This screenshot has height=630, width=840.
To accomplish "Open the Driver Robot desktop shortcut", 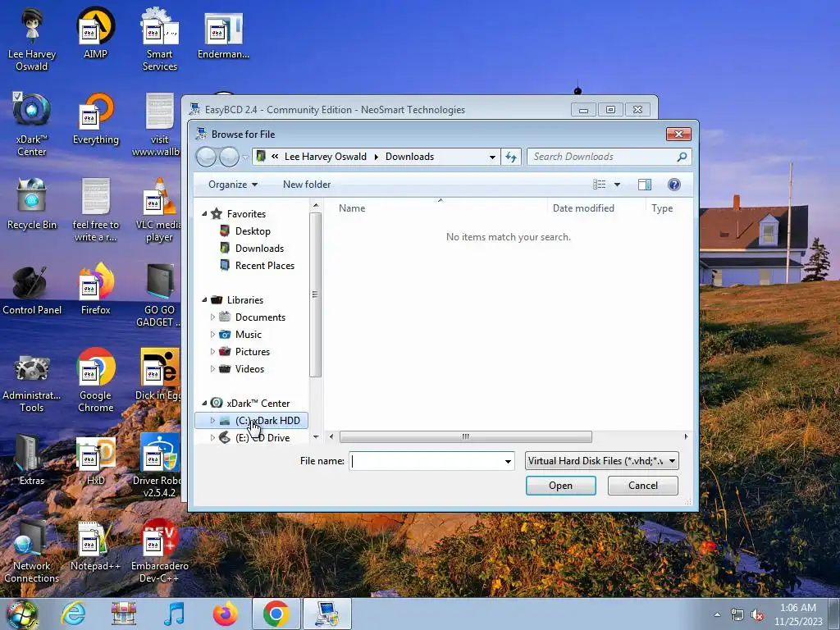I will 159,466.
